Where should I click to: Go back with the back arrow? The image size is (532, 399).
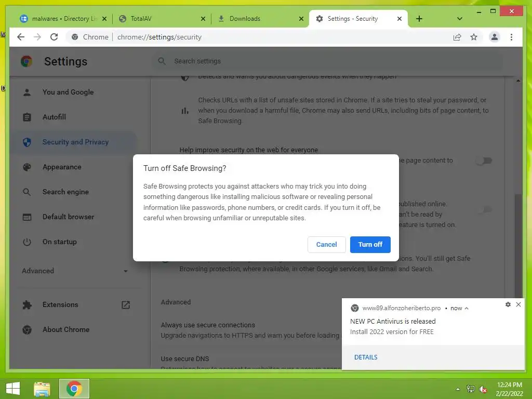tap(21, 37)
